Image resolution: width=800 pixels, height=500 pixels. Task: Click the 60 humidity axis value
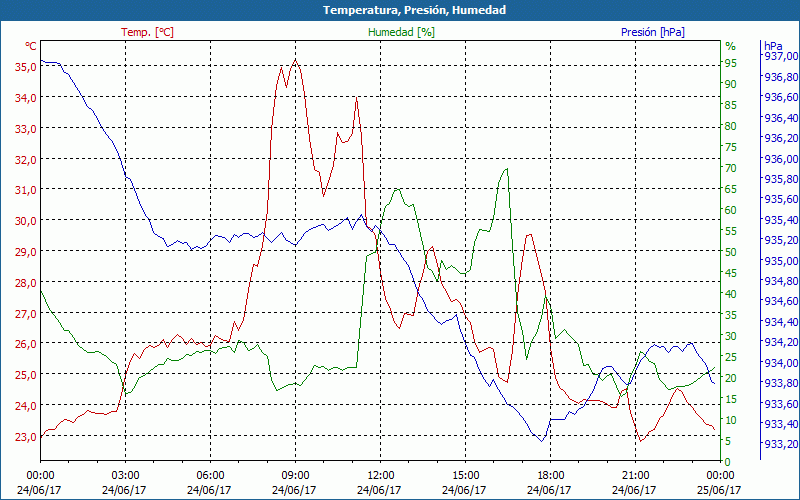click(731, 210)
